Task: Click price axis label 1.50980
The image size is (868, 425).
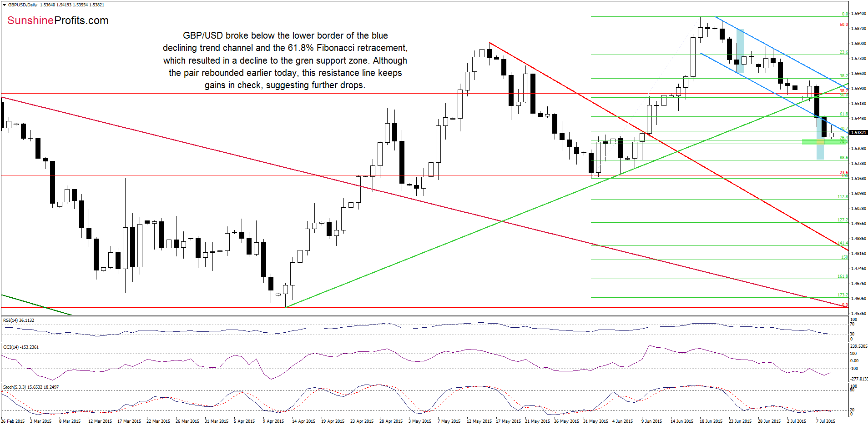Action: coord(858,194)
